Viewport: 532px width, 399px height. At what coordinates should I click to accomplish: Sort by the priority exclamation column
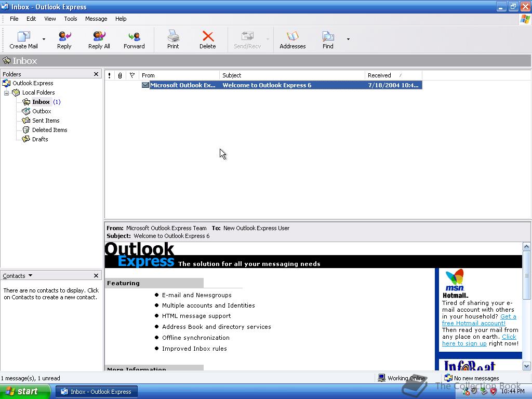tap(109, 75)
